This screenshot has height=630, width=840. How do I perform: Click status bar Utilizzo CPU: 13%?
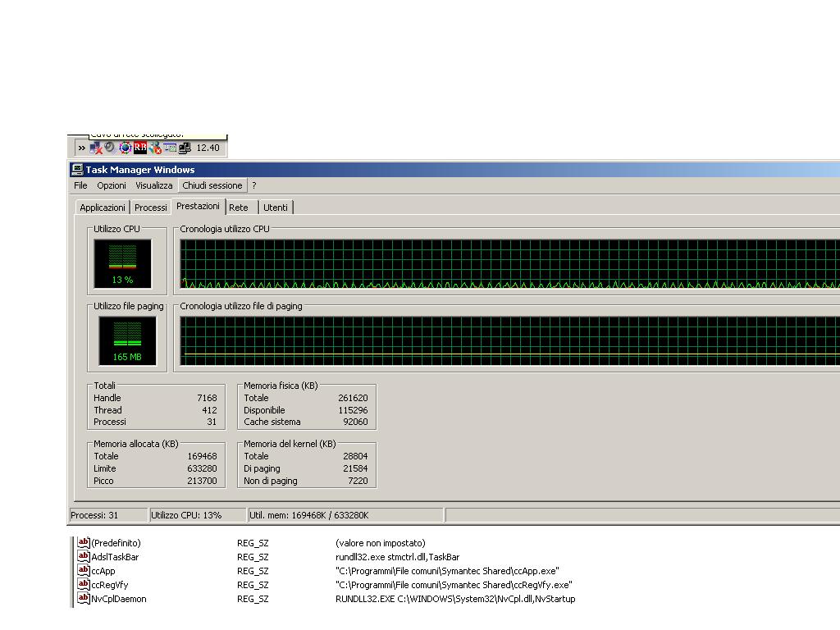198,515
